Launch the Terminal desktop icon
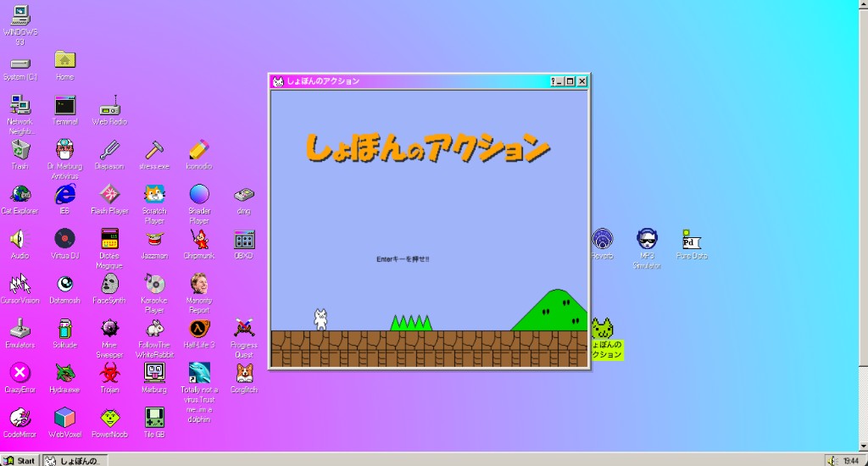The image size is (868, 466). click(x=64, y=105)
